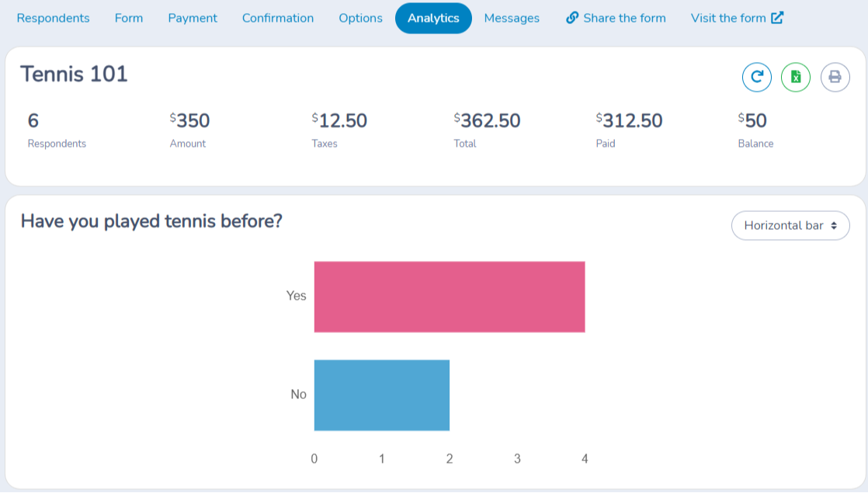This screenshot has width=868, height=493.
Task: Click the Visit the form link
Action: point(738,19)
